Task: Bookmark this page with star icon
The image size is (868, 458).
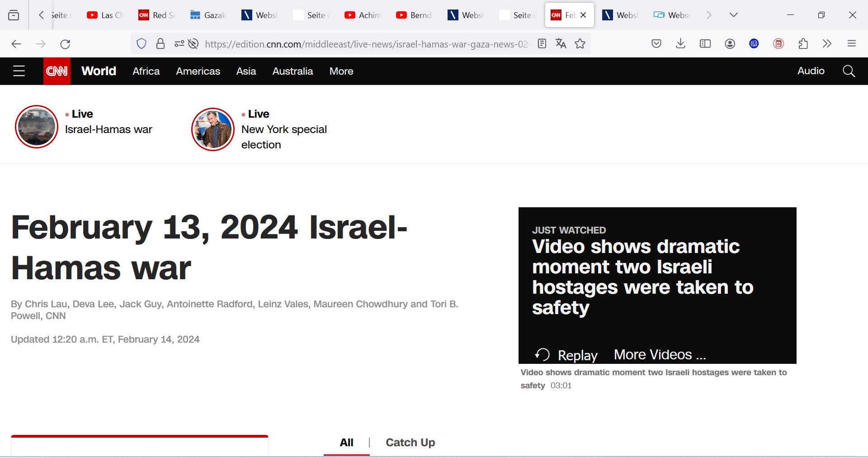Action: (580, 44)
